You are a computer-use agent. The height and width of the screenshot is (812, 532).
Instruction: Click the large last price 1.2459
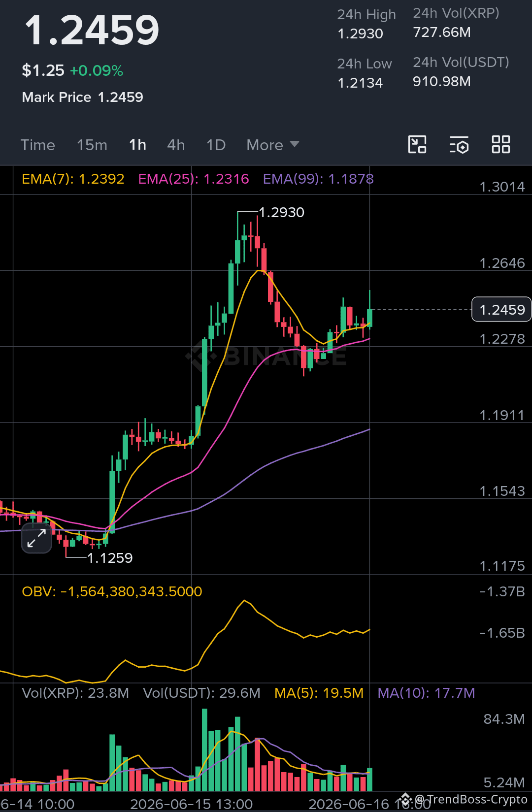pos(92,30)
